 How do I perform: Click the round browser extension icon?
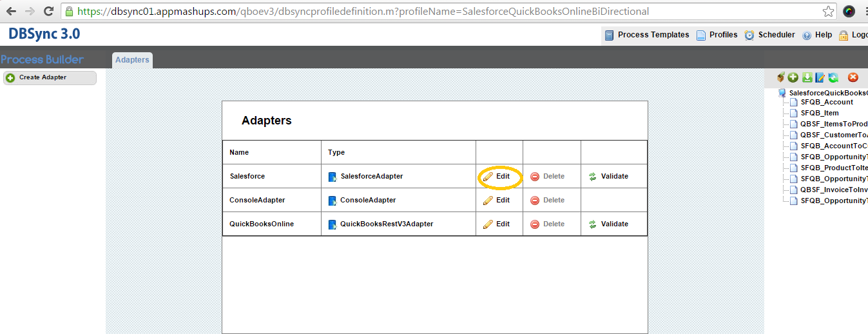[x=849, y=12]
